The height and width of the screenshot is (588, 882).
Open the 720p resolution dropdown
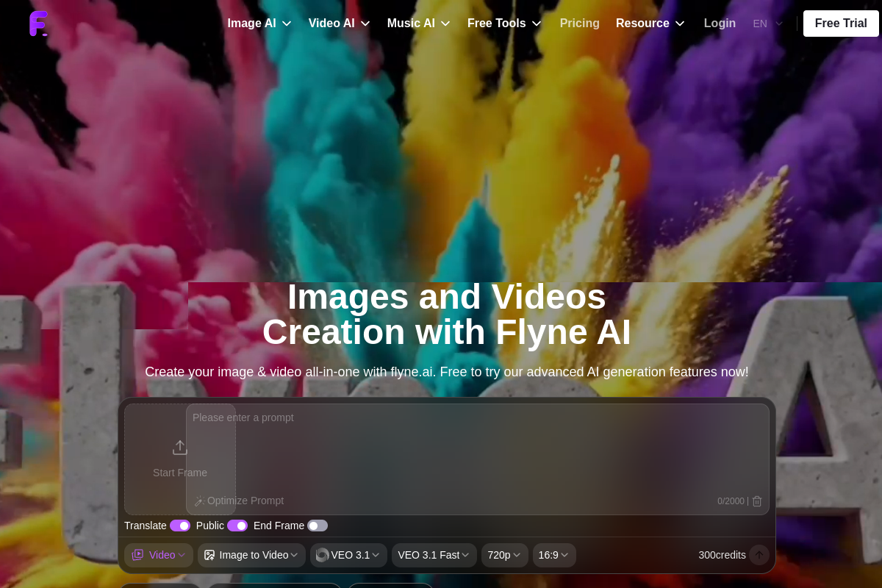505,555
